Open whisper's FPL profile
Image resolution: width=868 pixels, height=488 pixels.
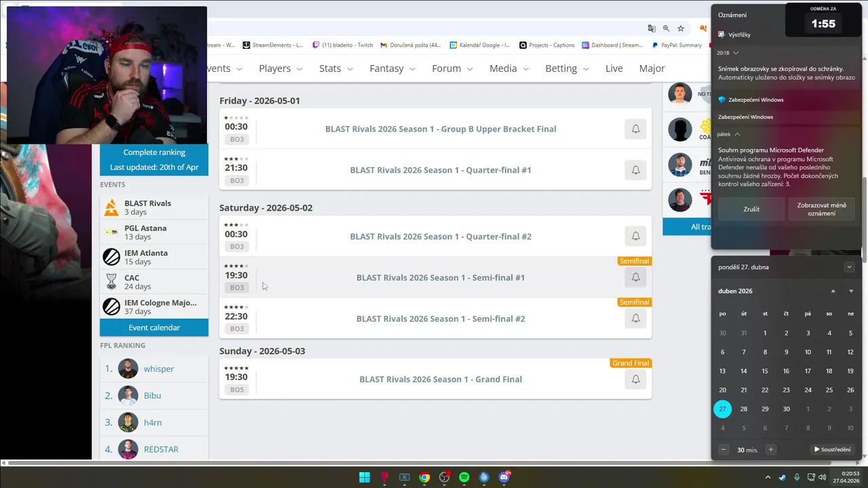[x=159, y=369]
